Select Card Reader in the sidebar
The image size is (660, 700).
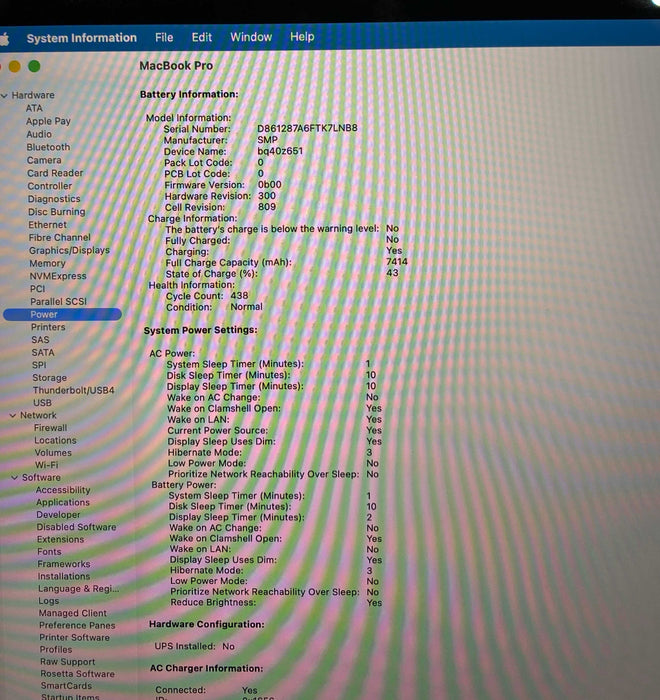click(x=55, y=173)
